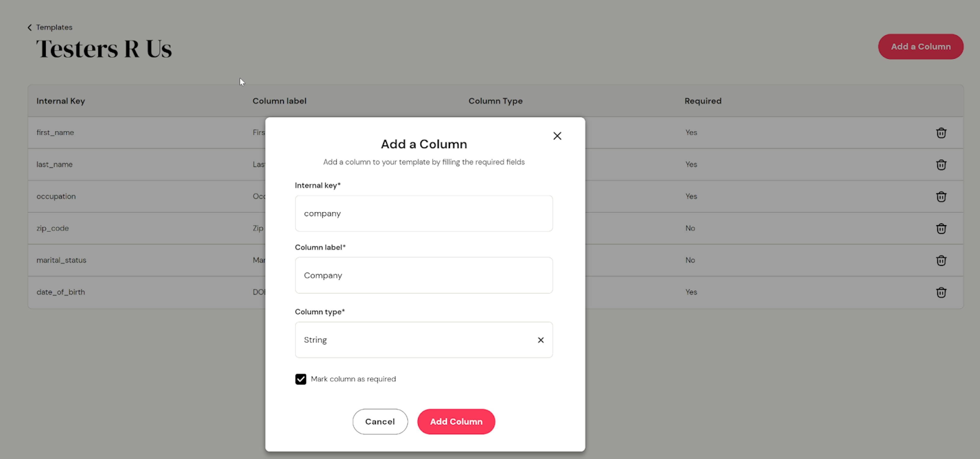Clear the String column type selection
Image resolution: width=980 pixels, height=459 pixels.
click(540, 340)
